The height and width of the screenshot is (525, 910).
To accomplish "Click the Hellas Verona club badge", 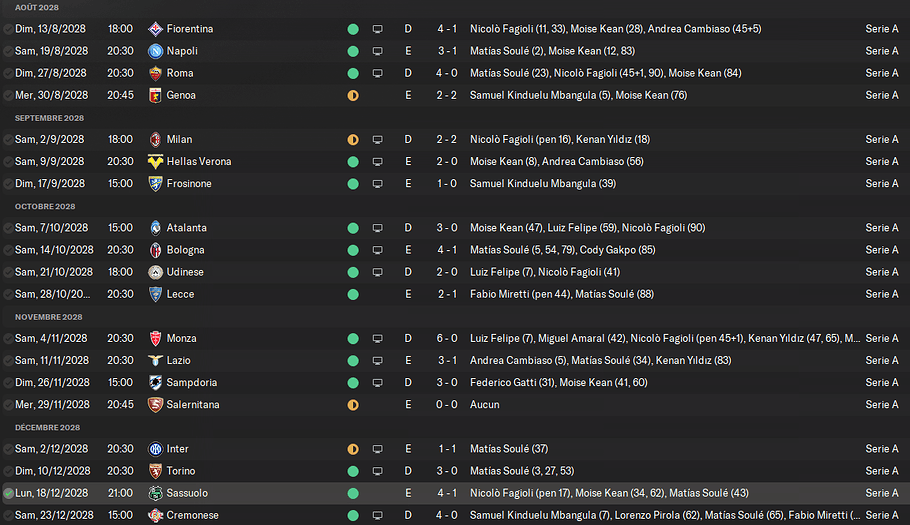I will (155, 162).
